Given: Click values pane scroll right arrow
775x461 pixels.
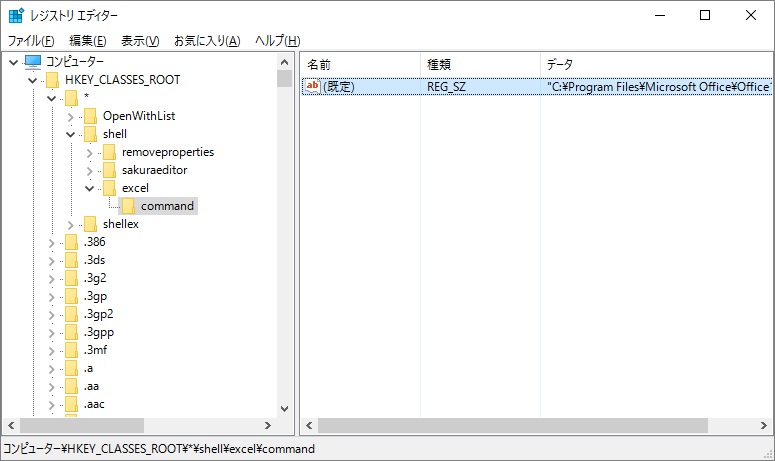Looking at the screenshot, I should point(764,425).
